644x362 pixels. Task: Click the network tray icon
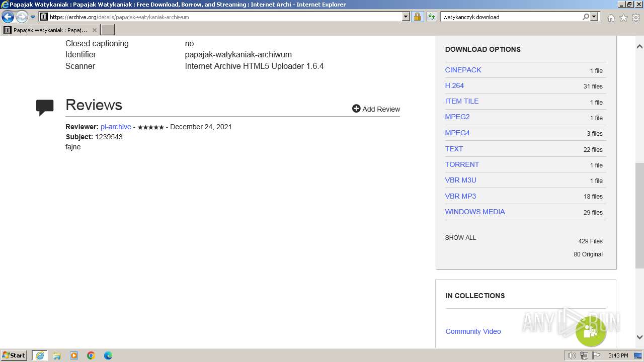coord(584,355)
